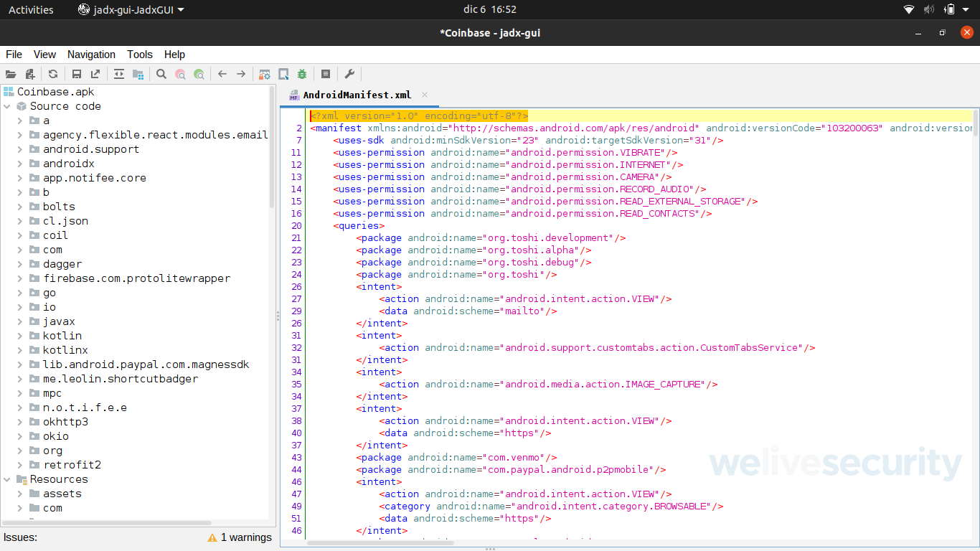Click the Activities button in top bar
Screen dimensions: 980x551
point(31,9)
